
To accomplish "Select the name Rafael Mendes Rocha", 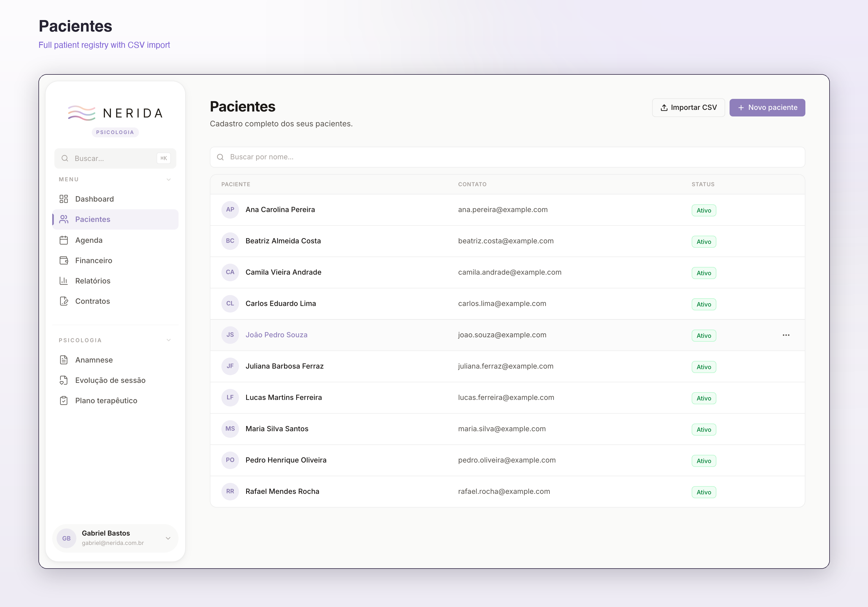I will (x=282, y=492).
